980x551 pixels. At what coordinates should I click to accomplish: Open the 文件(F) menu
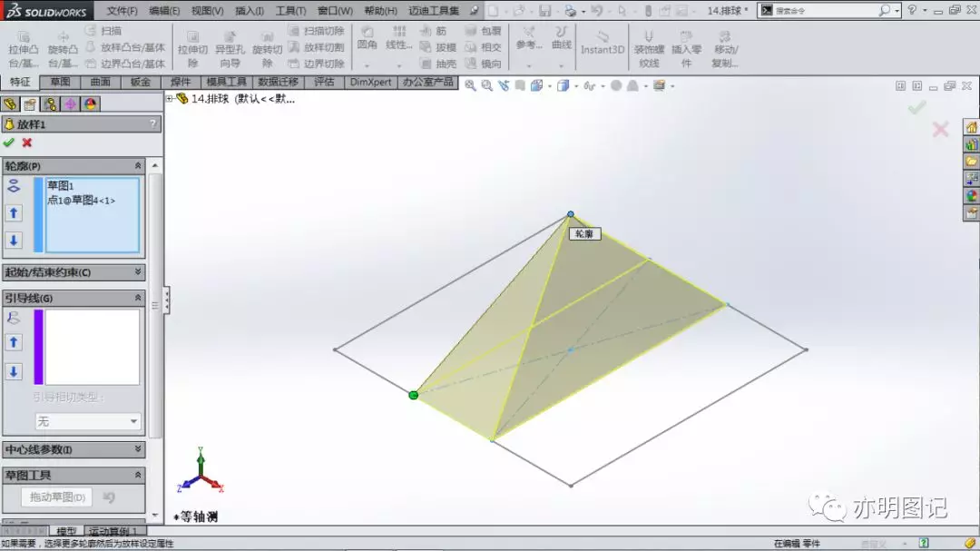(122, 11)
